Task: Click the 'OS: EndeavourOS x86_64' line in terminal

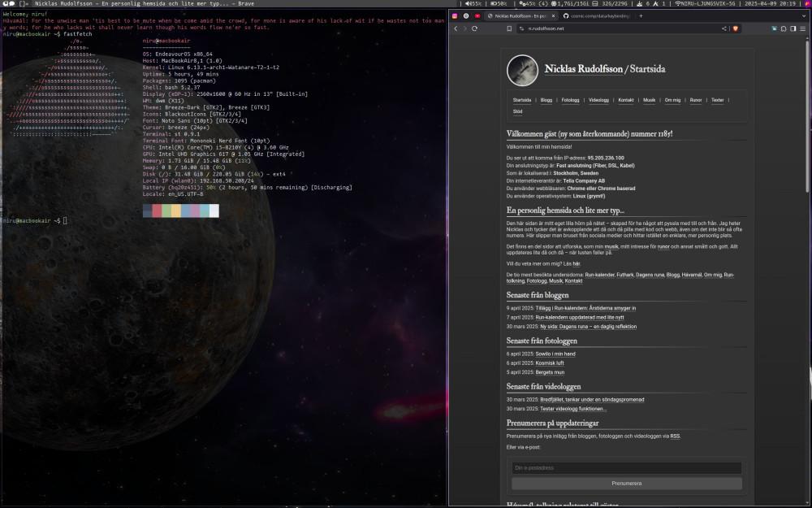Action: coord(178,54)
